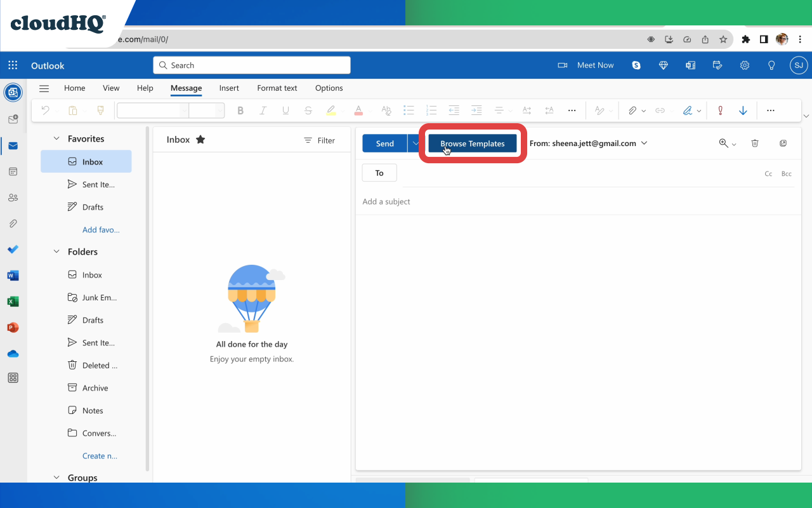The image size is (812, 508).
Task: Toggle bold formatting
Action: [x=240, y=110]
